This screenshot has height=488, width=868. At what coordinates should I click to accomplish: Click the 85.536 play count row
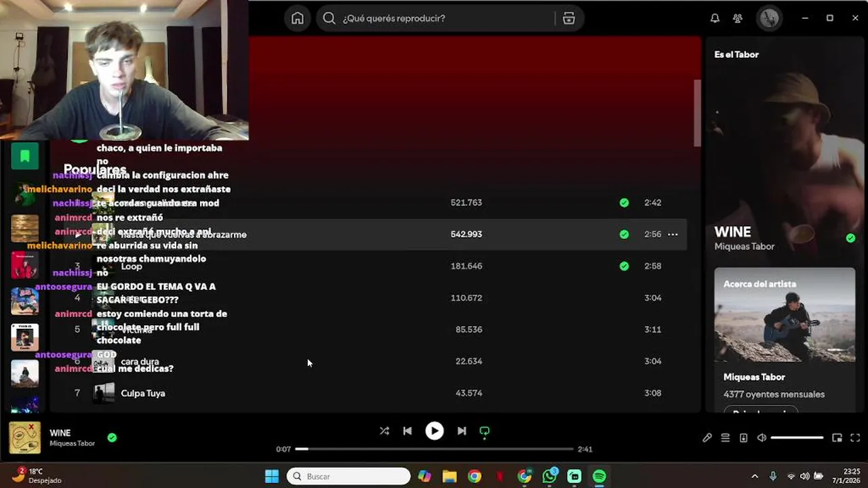coord(469,329)
